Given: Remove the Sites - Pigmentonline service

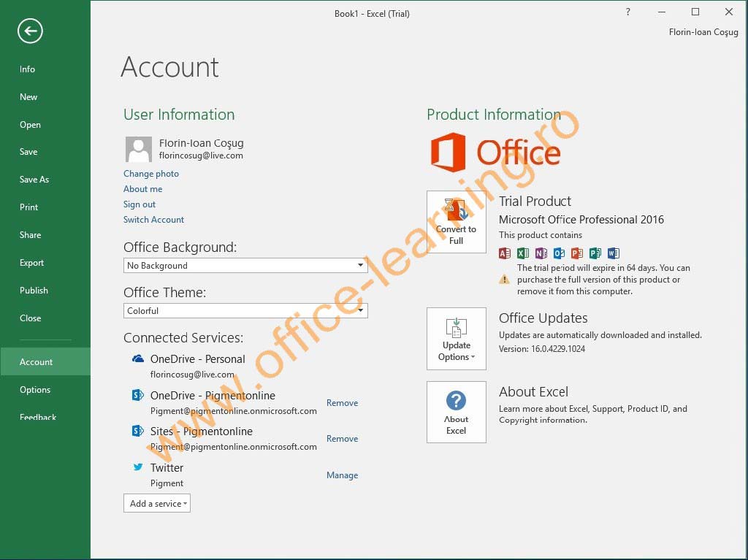Looking at the screenshot, I should click(342, 438).
